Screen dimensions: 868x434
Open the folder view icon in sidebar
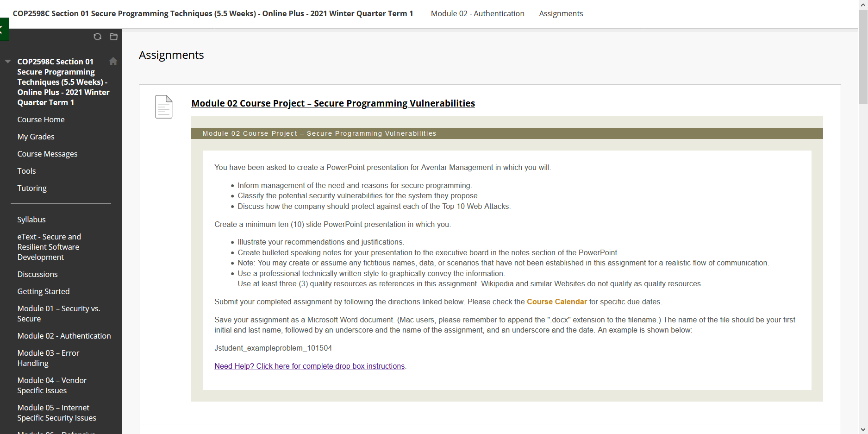tap(113, 37)
